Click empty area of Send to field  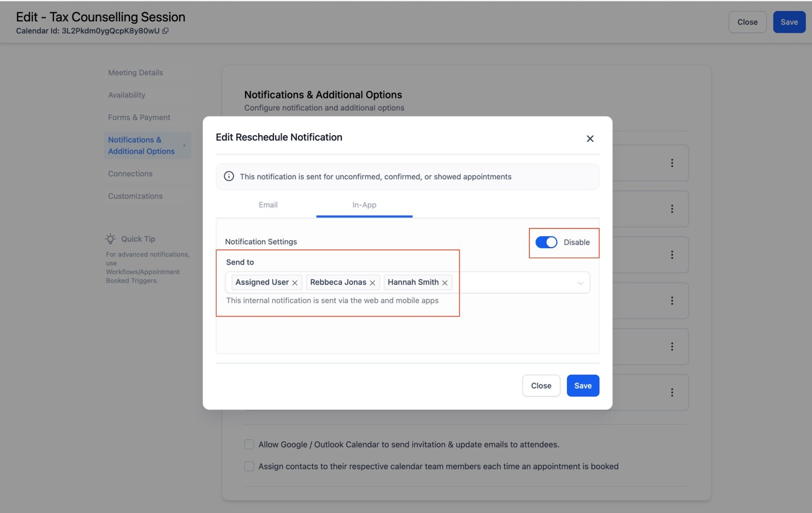[513, 283]
